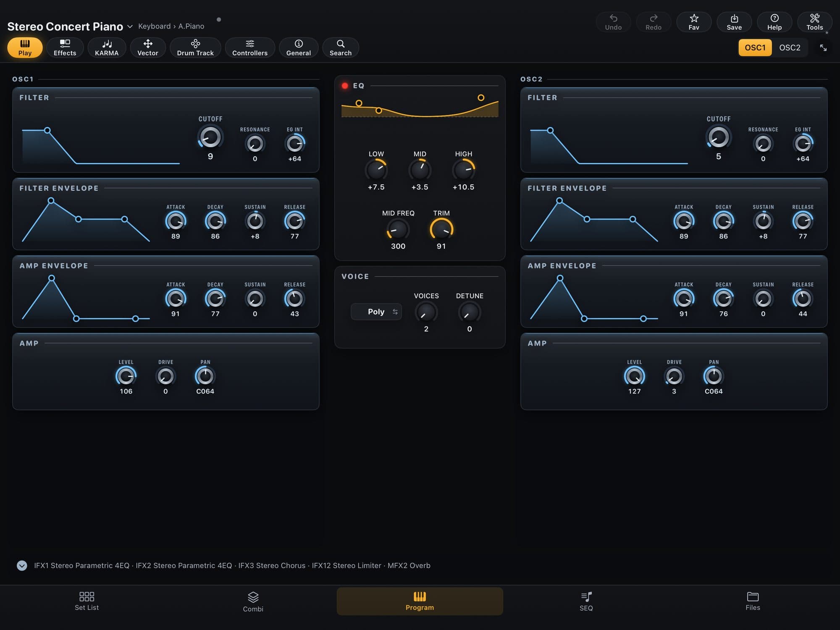Click the Redo button
Image resolution: width=840 pixels, height=630 pixels.
click(654, 22)
